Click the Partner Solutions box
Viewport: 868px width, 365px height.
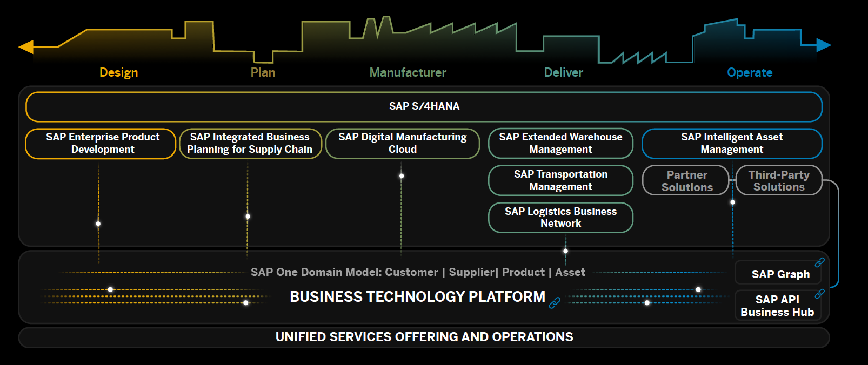(x=686, y=181)
